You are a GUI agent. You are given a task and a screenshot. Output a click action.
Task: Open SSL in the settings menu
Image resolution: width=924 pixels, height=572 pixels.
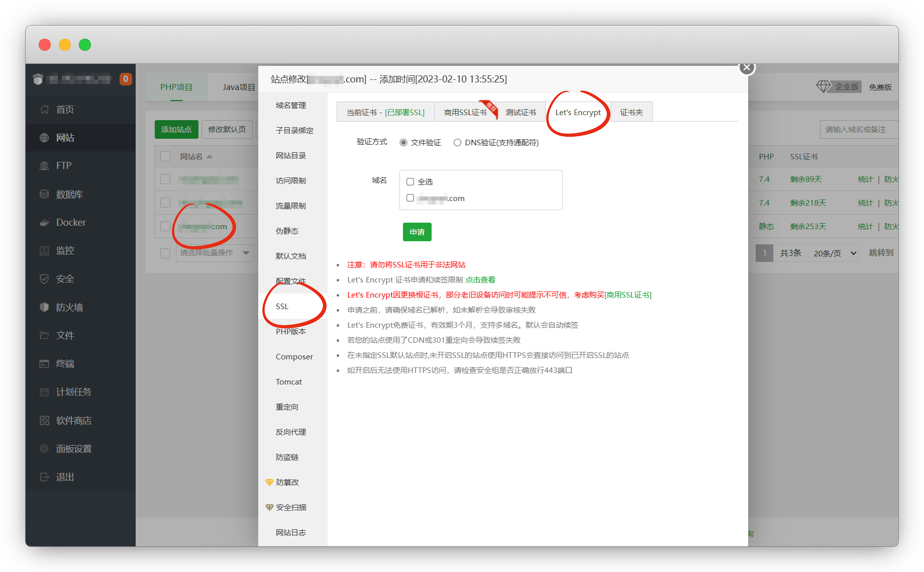282,307
